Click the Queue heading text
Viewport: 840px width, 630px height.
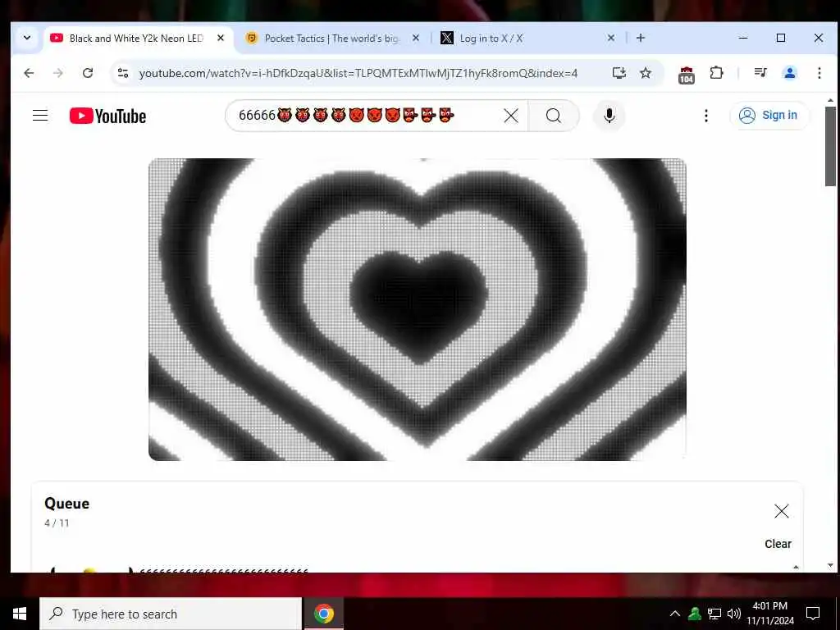67,503
